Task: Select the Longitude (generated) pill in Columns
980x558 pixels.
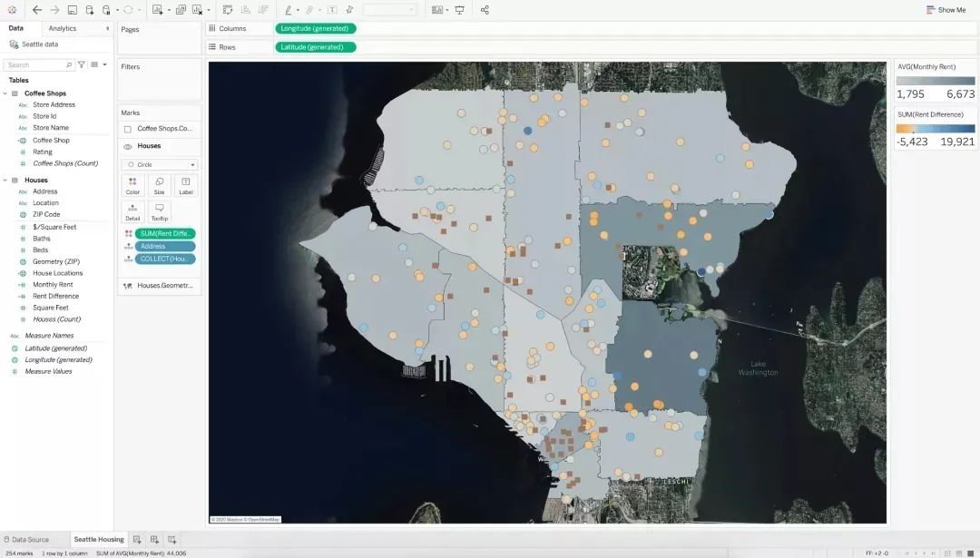Action: pyautogui.click(x=316, y=28)
